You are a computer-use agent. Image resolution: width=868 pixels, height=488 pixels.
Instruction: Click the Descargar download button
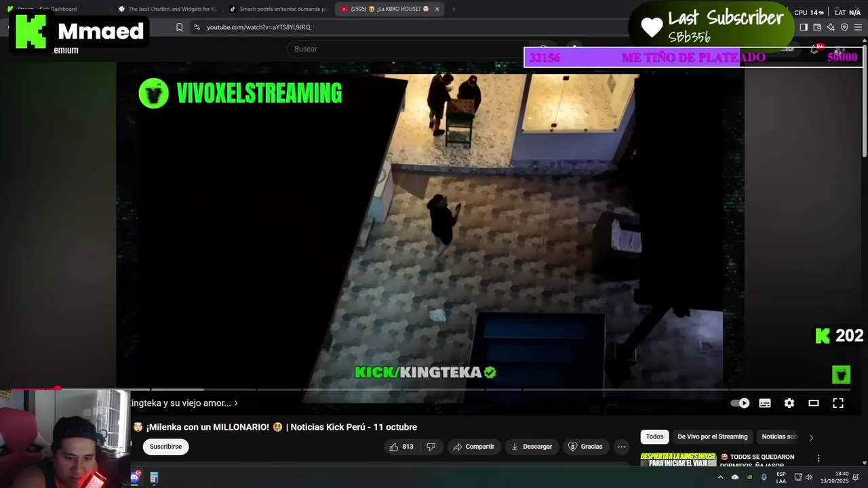(532, 447)
